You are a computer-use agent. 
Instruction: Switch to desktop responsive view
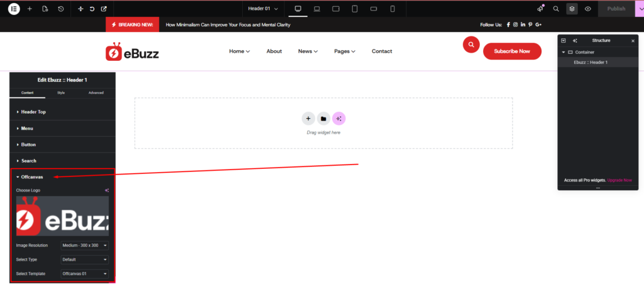tap(298, 9)
